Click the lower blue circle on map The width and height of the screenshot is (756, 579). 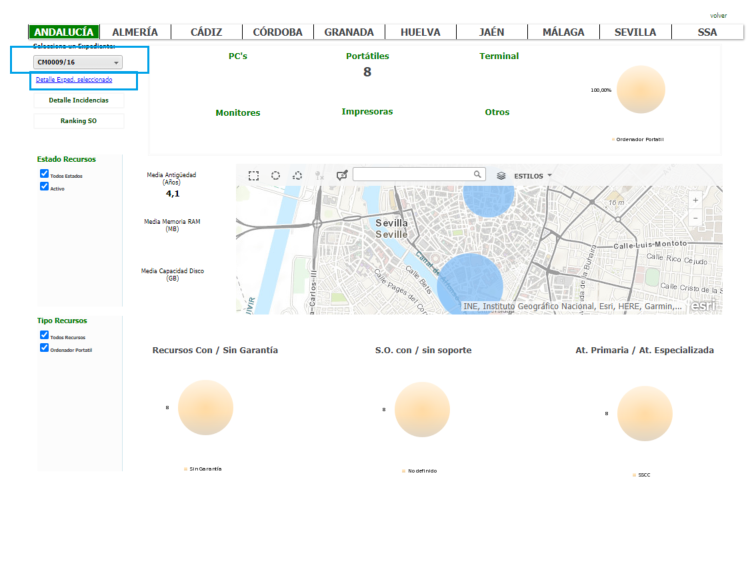point(470,284)
